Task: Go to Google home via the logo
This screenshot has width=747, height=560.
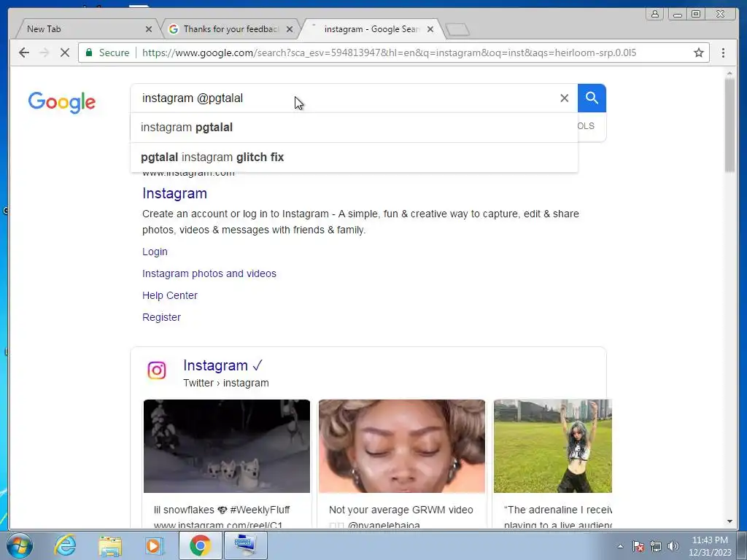Action: (x=62, y=102)
